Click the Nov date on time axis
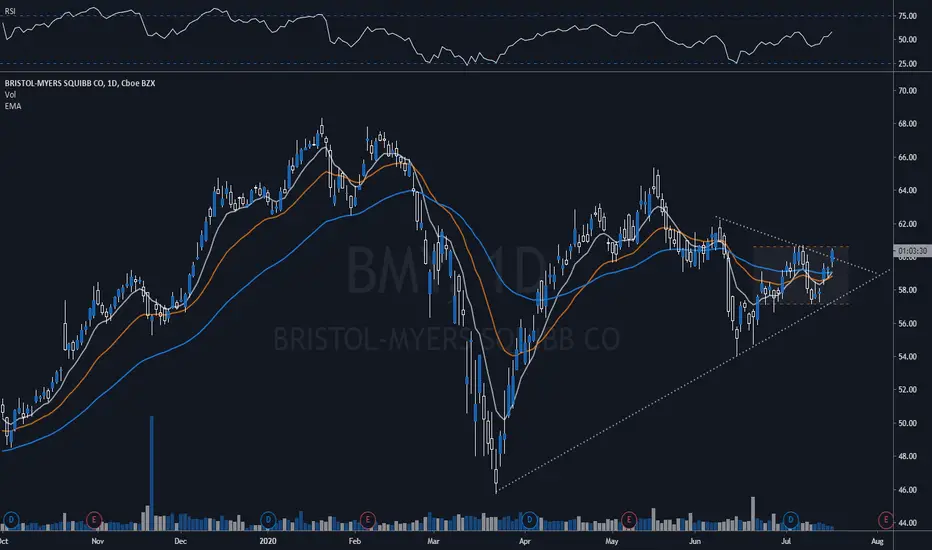Screen dimensions: 932x550 point(97,541)
